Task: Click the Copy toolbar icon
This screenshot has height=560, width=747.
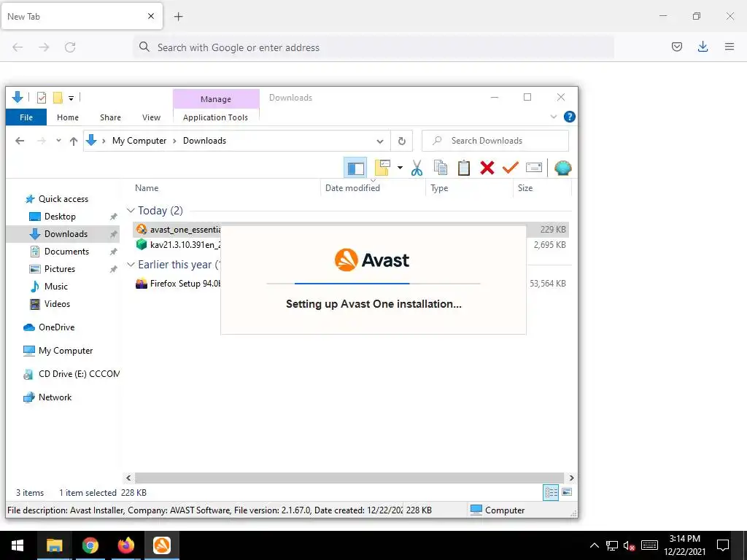Action: [x=441, y=168]
